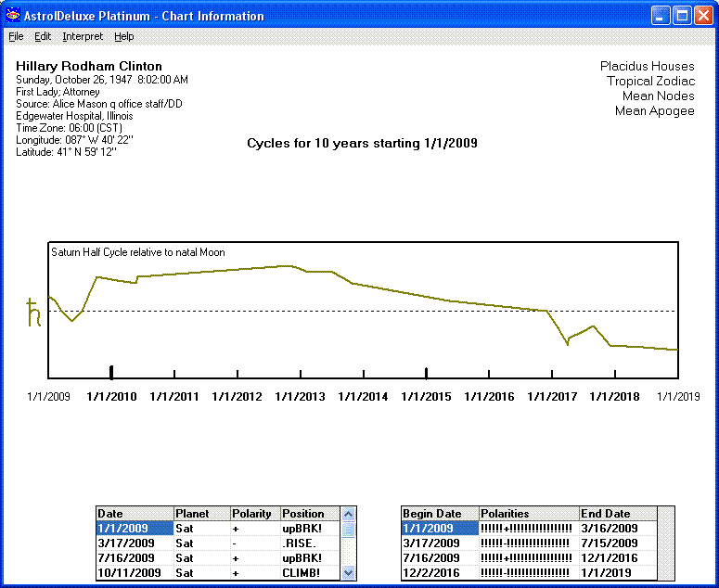Open the Interpret menu
The height and width of the screenshot is (588, 719).
point(83,36)
